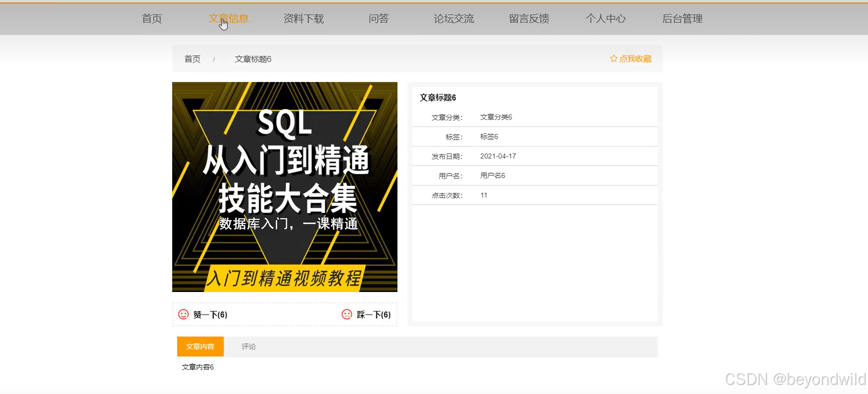Switch to the 评论 tab
The width and height of the screenshot is (868, 394).
click(249, 346)
